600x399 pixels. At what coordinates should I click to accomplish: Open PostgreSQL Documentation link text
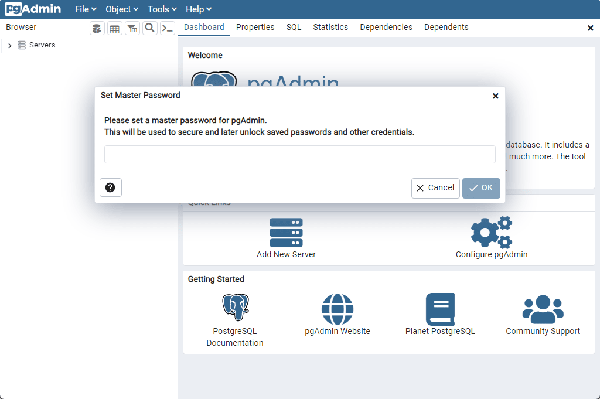pos(235,337)
